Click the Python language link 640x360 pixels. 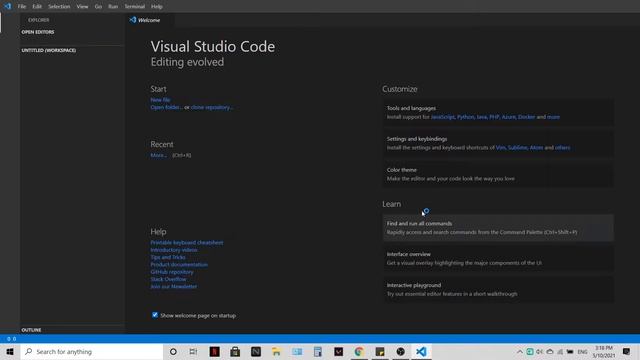click(466, 117)
